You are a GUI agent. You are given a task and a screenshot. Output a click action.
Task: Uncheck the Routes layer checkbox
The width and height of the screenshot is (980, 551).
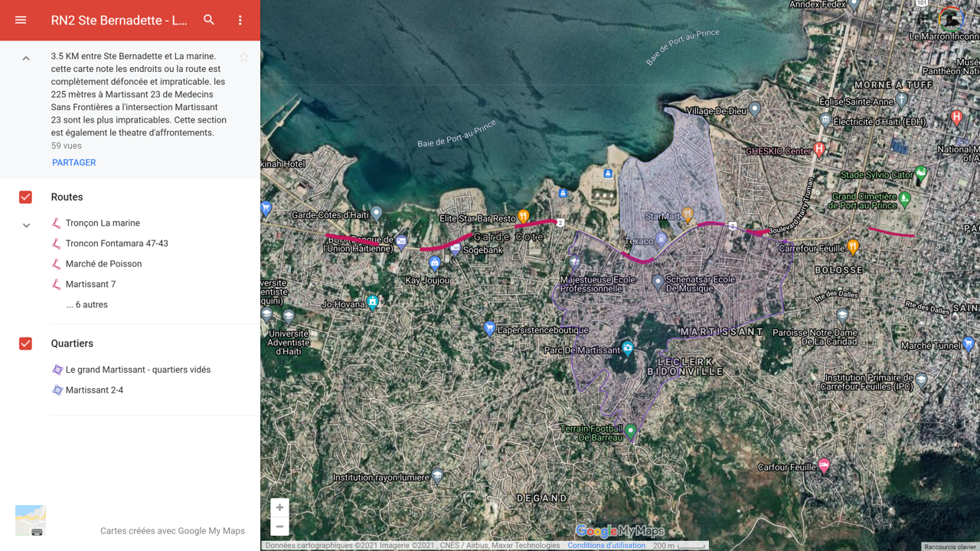25,197
